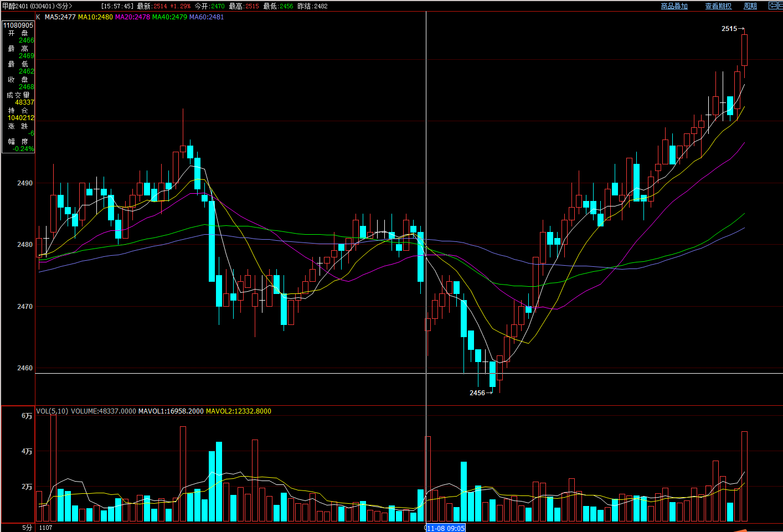Image resolution: width=783 pixels, height=532 pixels.
Task: Select the MA5 indicator label
Action: coord(60,17)
